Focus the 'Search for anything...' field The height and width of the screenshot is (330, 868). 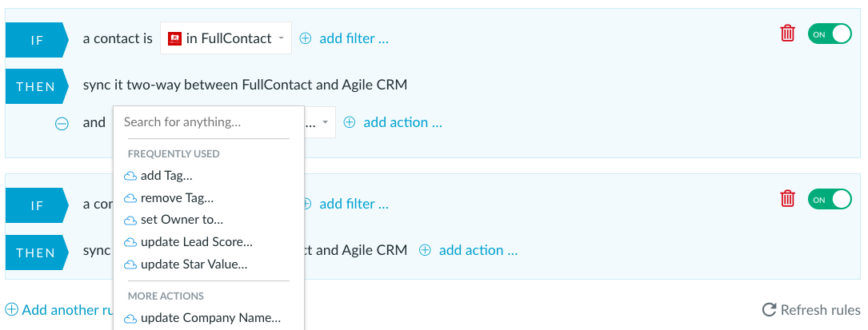click(x=209, y=122)
